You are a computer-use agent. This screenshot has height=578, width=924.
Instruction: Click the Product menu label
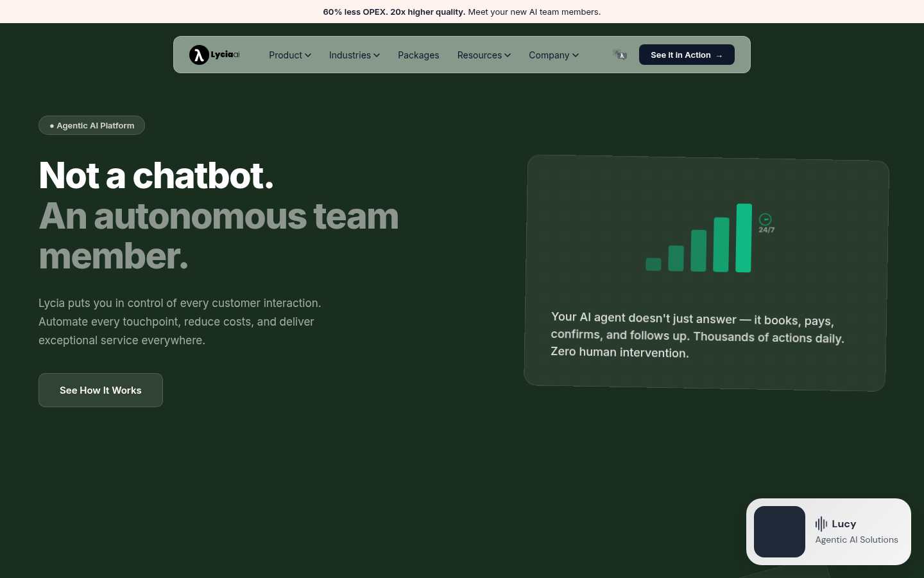tap(285, 55)
